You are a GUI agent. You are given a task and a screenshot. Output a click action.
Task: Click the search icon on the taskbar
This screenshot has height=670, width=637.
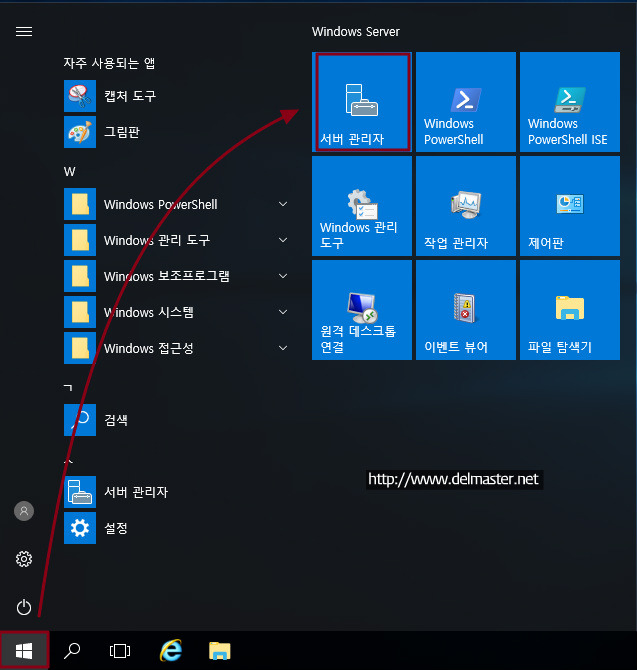click(72, 651)
